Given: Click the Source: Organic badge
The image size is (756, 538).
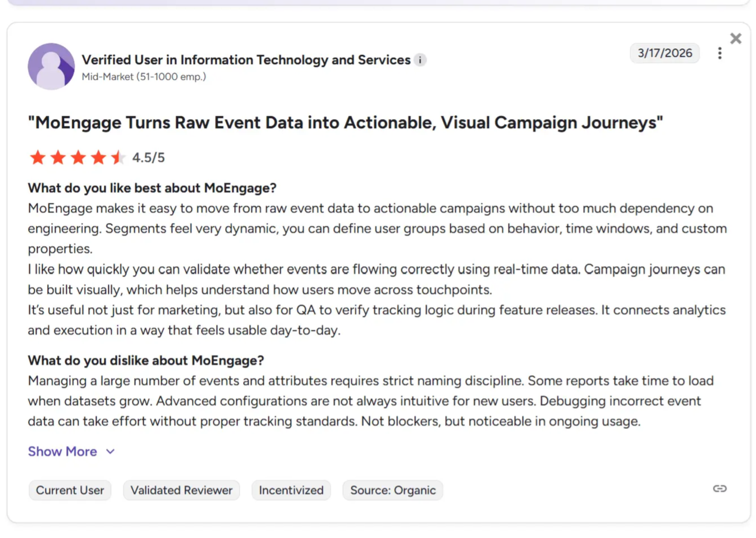Looking at the screenshot, I should pos(393,490).
